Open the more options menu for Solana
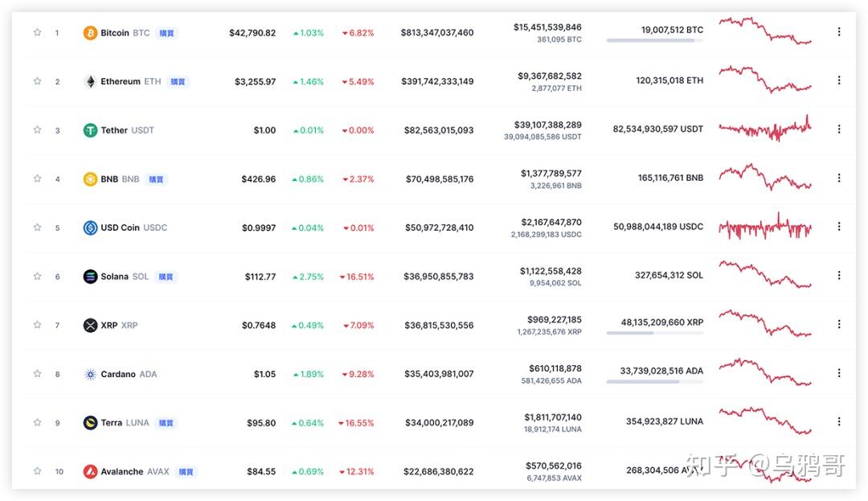Viewport: 868px width, 501px height. click(x=839, y=275)
